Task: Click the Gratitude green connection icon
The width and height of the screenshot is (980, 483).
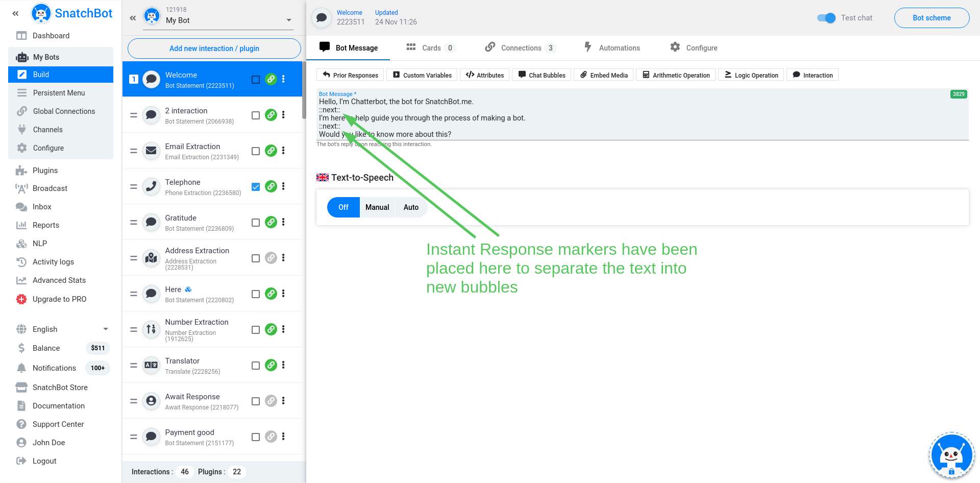Action: pos(271,222)
